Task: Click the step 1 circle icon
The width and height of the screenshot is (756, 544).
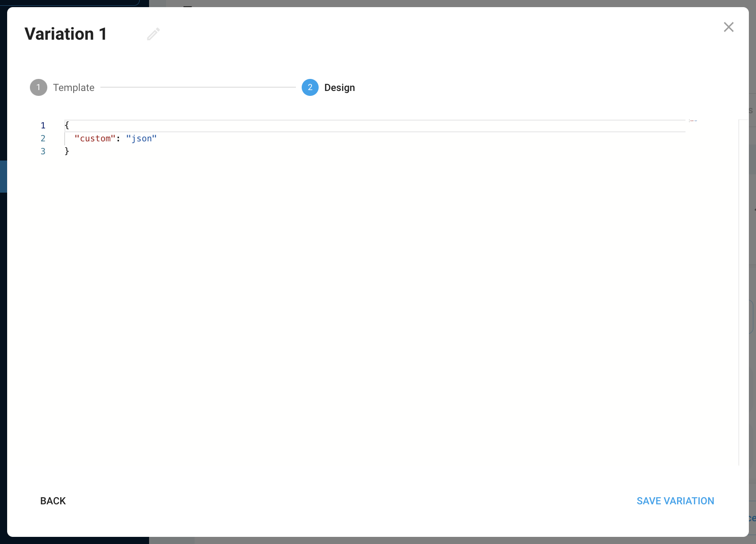Action: tap(38, 87)
